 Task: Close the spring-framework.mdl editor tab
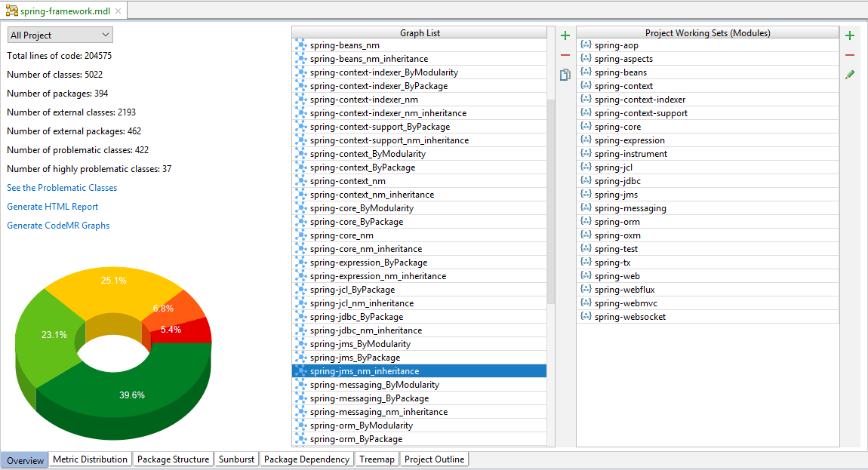116,11
